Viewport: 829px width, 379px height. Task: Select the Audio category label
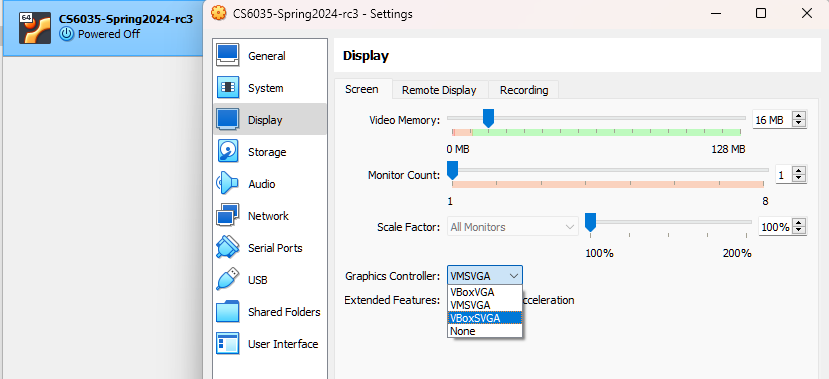pyautogui.click(x=262, y=184)
